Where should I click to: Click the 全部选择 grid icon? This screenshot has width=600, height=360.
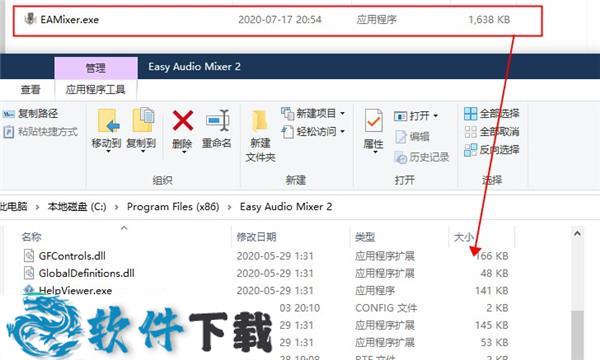click(470, 114)
